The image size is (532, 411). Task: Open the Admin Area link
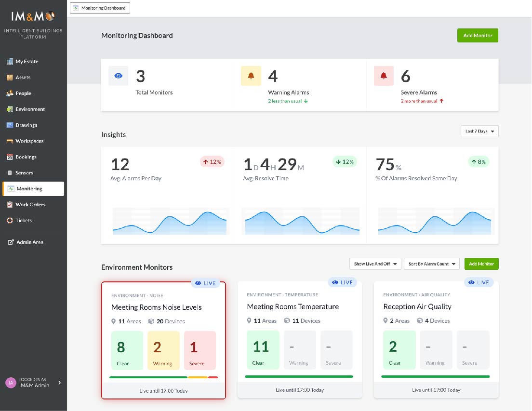(x=29, y=242)
